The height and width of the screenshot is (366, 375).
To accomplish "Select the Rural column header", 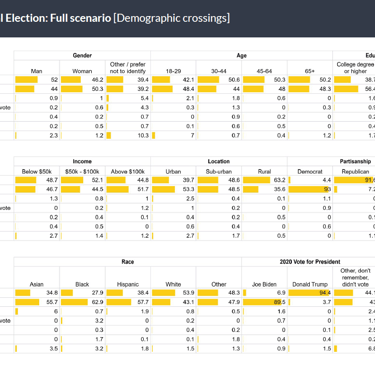I will [264, 172].
